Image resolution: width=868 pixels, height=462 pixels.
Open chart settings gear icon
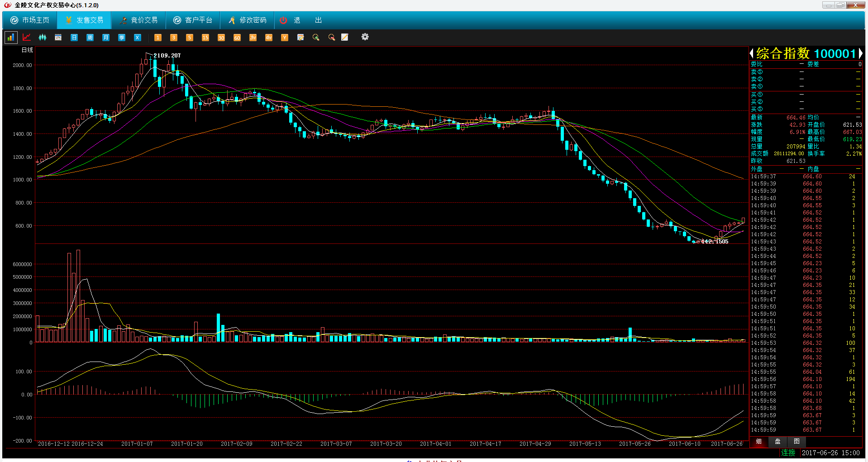365,37
